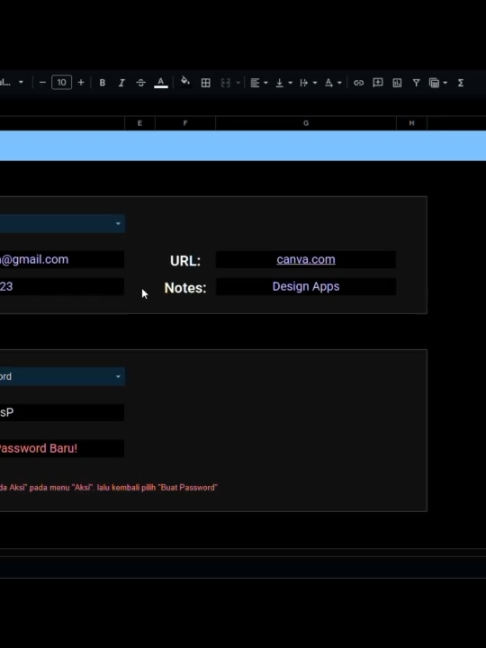486x648 pixels.
Task: Open the upper blue dropdown cell
Action: (x=62, y=224)
